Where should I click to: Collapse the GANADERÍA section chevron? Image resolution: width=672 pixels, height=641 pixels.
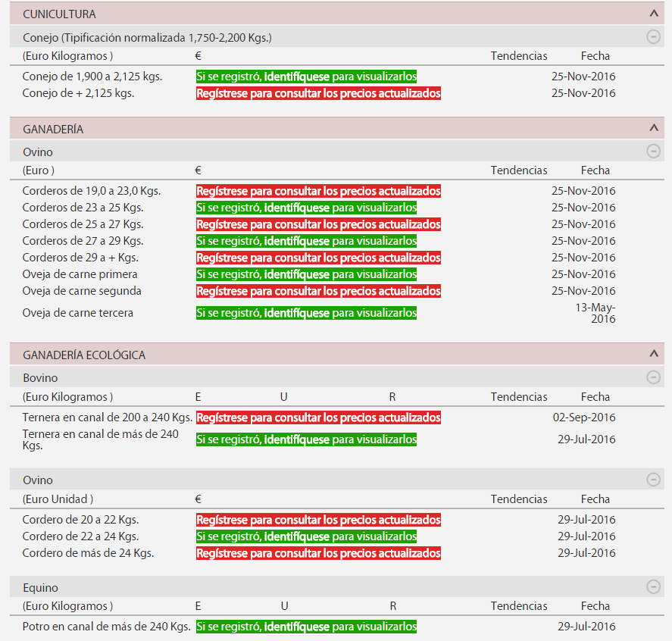click(654, 129)
